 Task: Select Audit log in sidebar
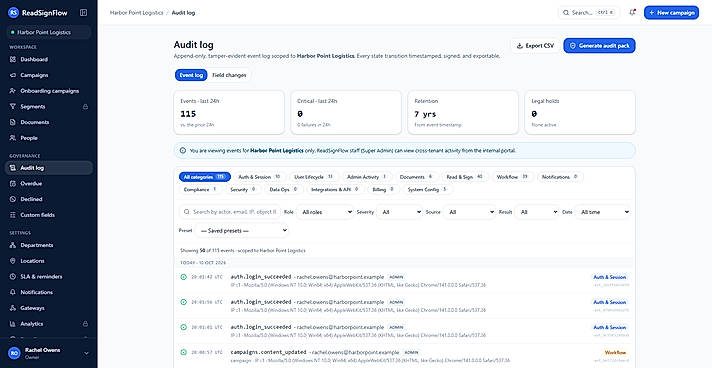[x=49, y=168]
